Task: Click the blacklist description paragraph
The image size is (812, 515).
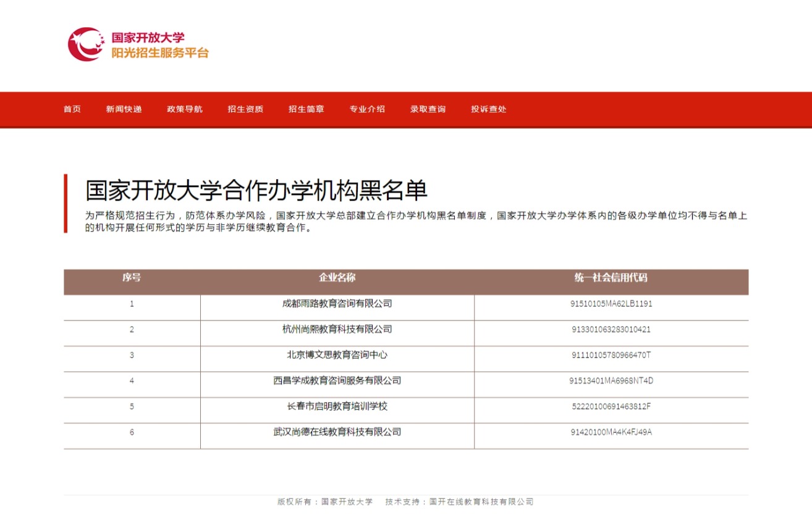Action: click(x=416, y=222)
